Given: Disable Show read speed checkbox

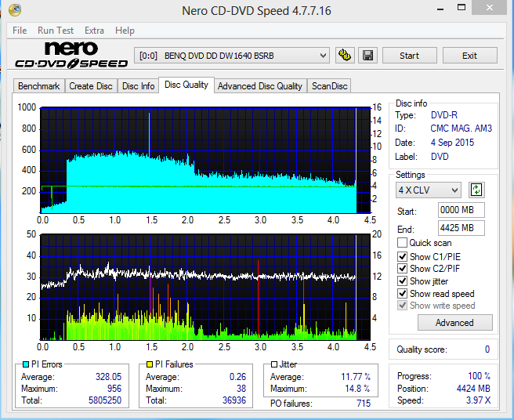Looking at the screenshot, I should (x=402, y=293).
